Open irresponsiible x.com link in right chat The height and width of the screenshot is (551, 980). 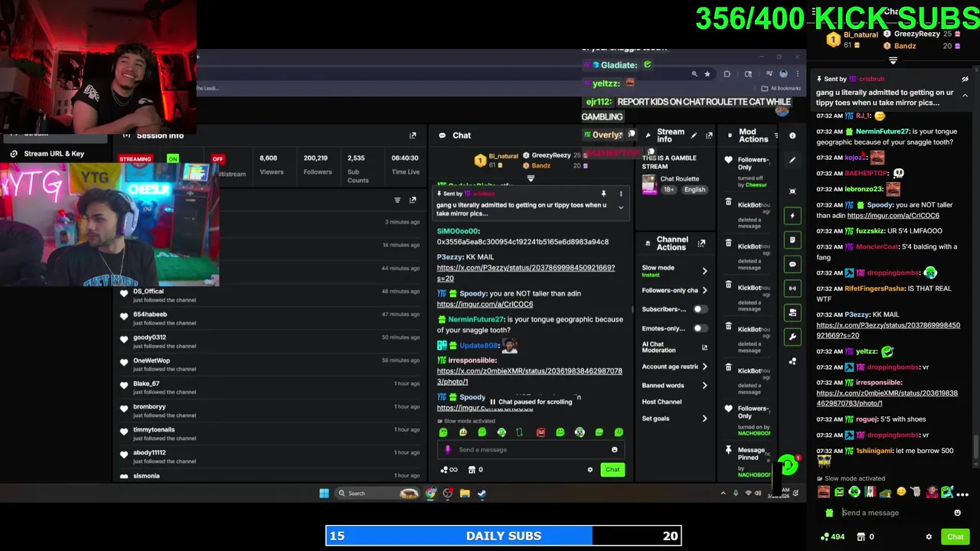pyautogui.click(x=887, y=398)
